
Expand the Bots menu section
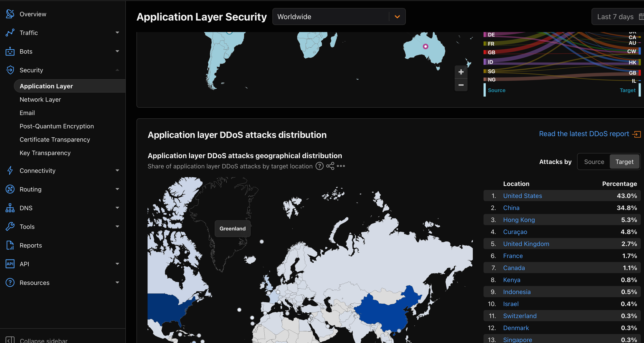[x=117, y=51]
